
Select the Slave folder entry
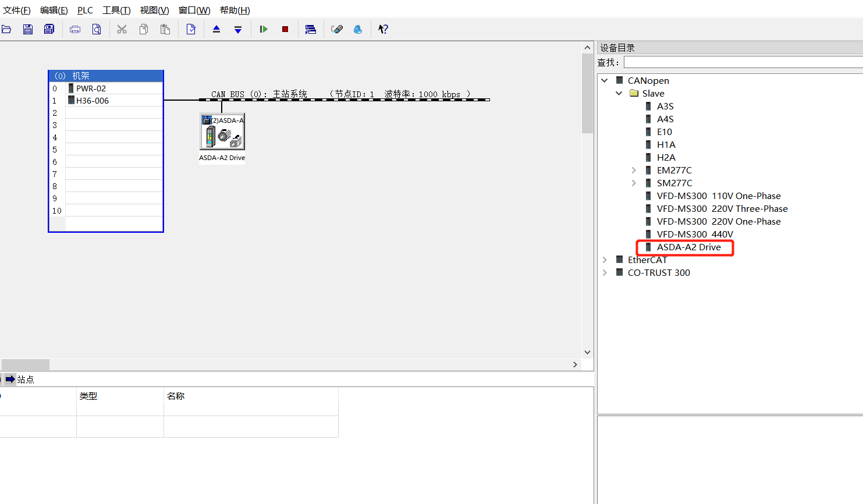[x=654, y=93]
